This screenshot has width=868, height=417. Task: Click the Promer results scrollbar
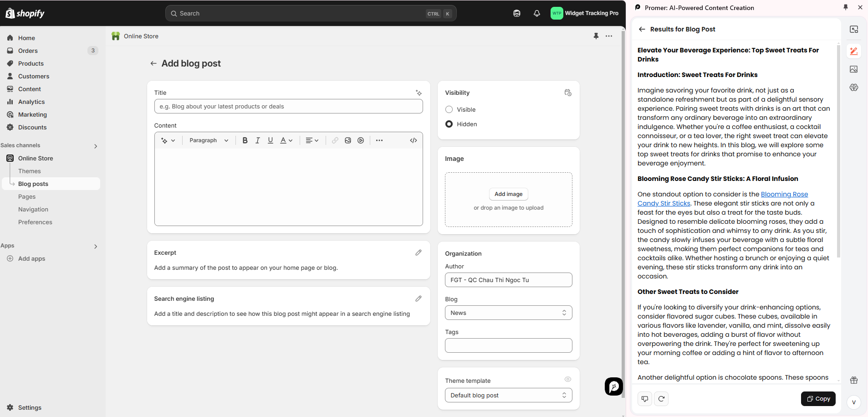coord(838,150)
